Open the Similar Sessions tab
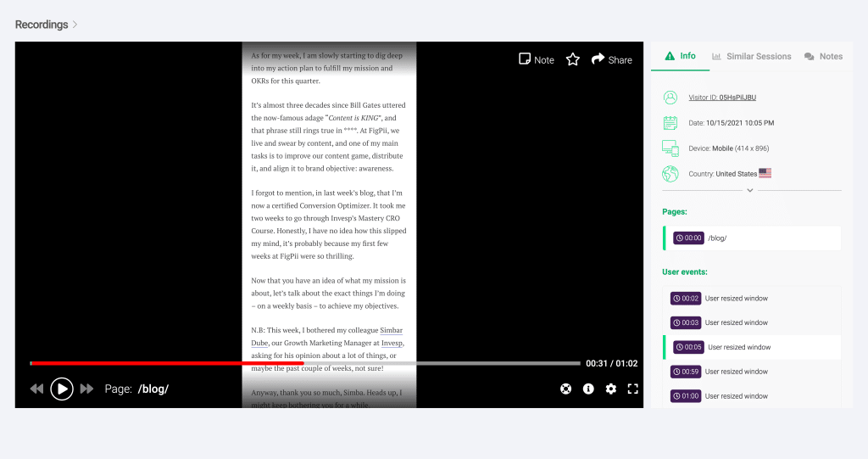The height and width of the screenshot is (459, 868). (751, 56)
